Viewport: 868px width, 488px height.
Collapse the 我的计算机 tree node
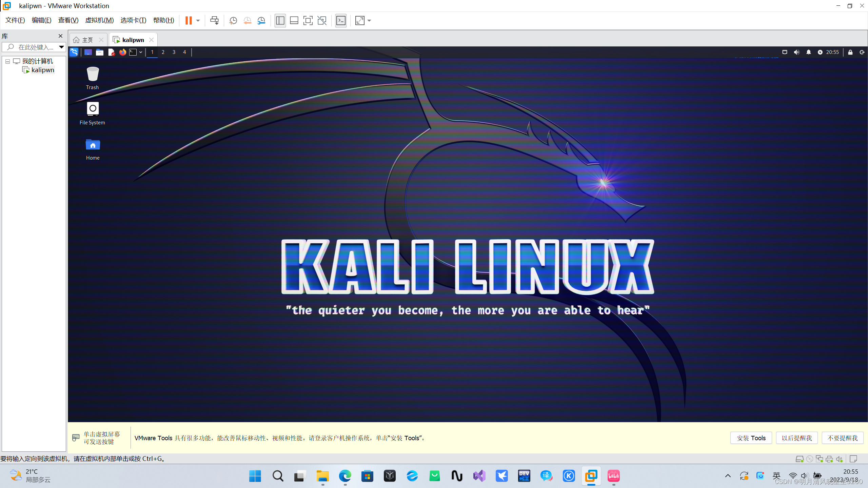7,61
